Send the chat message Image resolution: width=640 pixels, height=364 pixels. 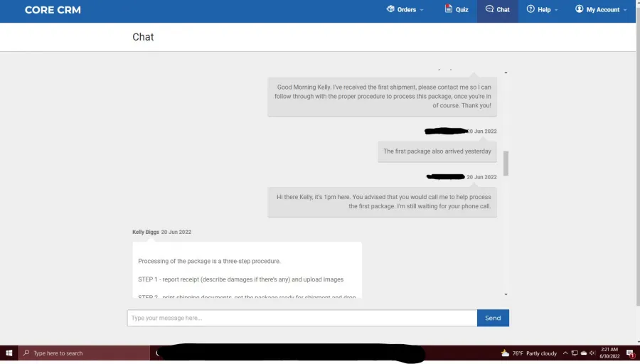pyautogui.click(x=493, y=318)
